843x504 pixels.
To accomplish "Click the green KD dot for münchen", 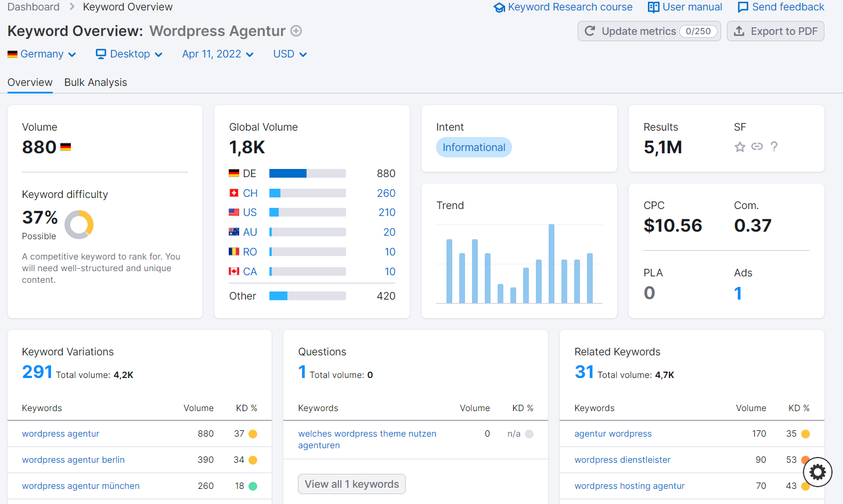I will [x=253, y=486].
